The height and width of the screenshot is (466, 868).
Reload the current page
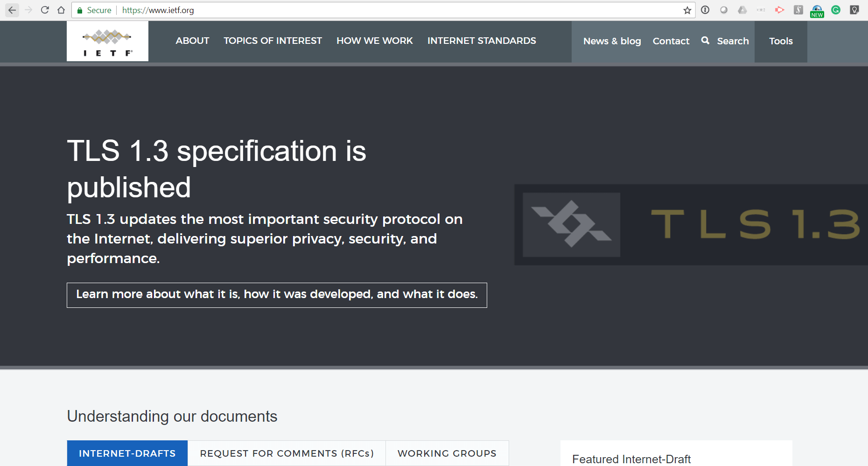tap(45, 10)
